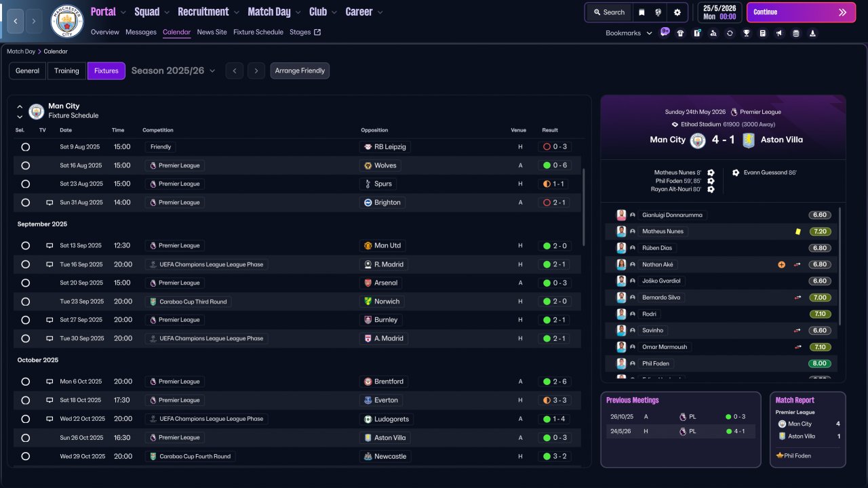Open the globe icon in top bar
Viewport: 868px width, 488px height.
[658, 12]
